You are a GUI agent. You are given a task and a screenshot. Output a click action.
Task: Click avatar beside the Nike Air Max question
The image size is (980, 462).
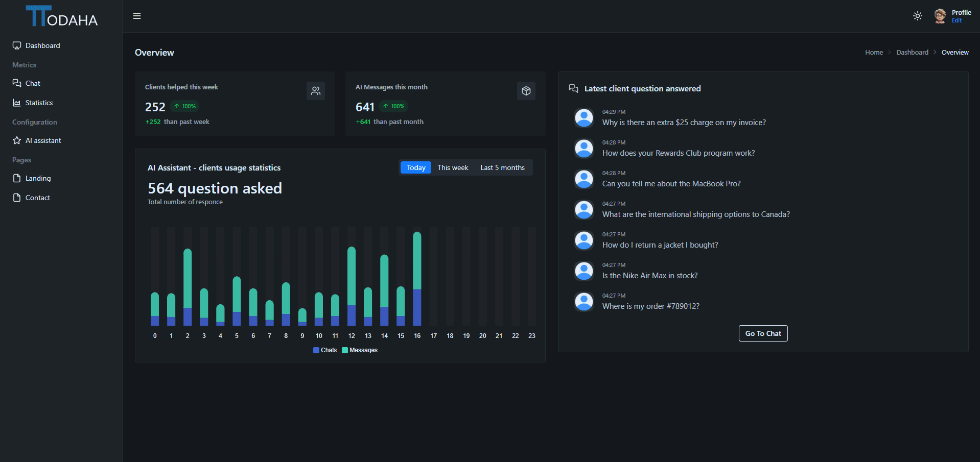(x=584, y=271)
